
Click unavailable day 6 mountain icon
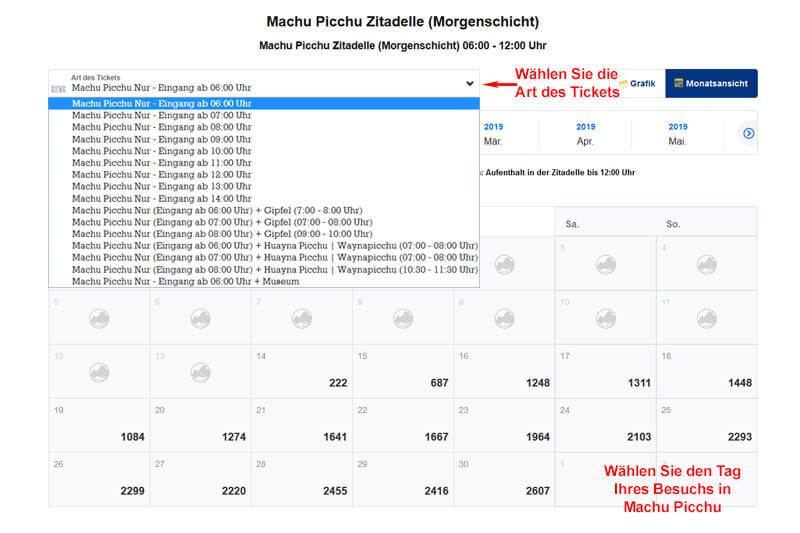click(201, 318)
